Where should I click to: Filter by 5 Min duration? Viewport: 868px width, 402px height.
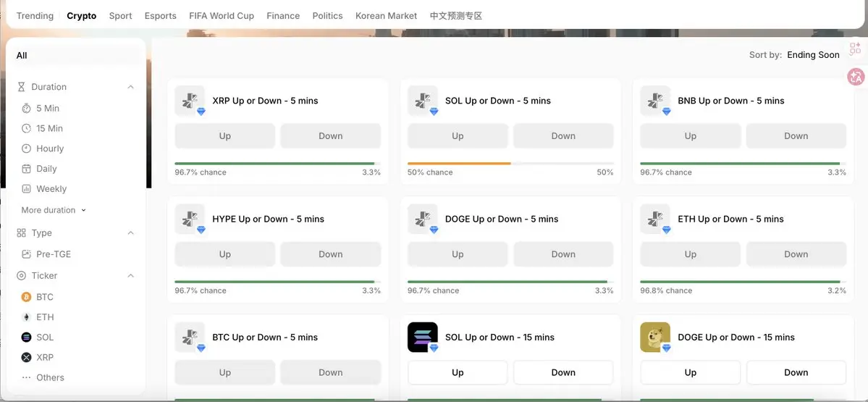(x=48, y=109)
